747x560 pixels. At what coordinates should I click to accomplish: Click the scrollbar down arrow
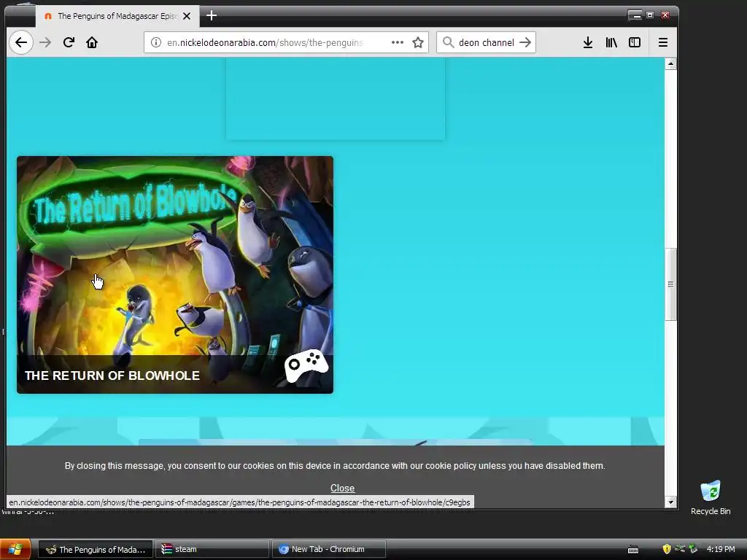671,502
